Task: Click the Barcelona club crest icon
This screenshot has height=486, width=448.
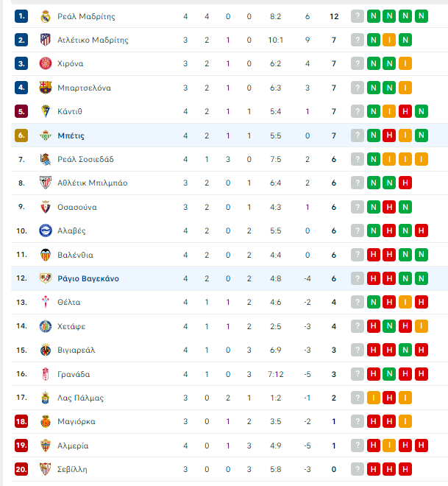Action: tap(46, 88)
